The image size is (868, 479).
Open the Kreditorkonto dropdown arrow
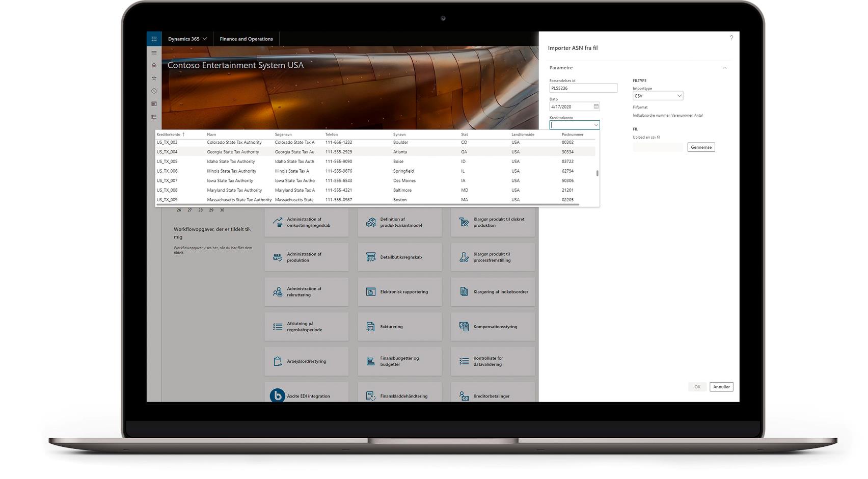pos(595,125)
